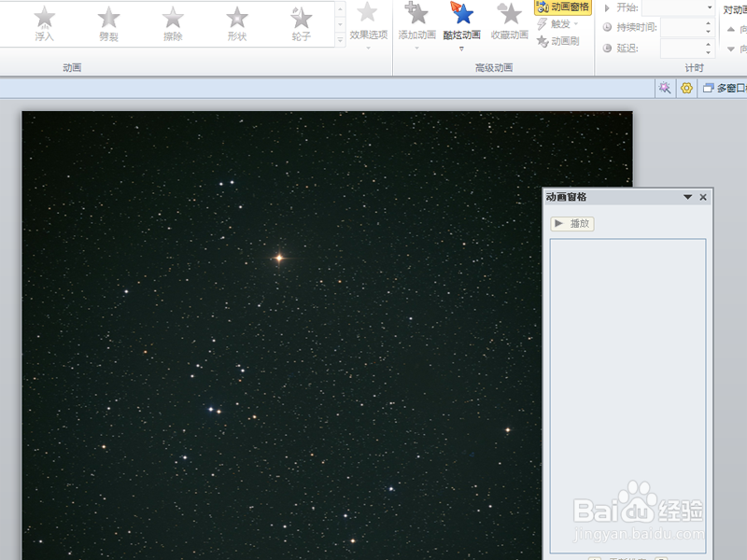Click 动画刷 animation painter
This screenshot has height=560, width=747.
click(x=557, y=41)
